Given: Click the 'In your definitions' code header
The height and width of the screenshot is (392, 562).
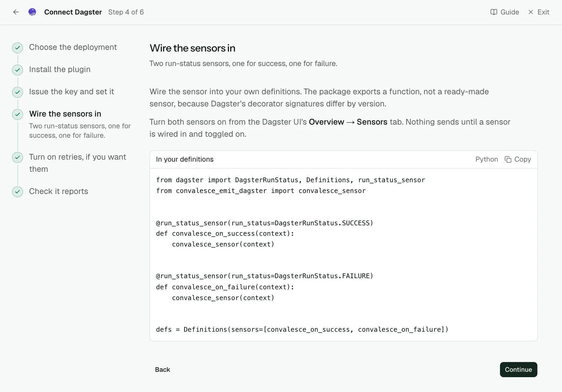Looking at the screenshot, I should [x=185, y=159].
